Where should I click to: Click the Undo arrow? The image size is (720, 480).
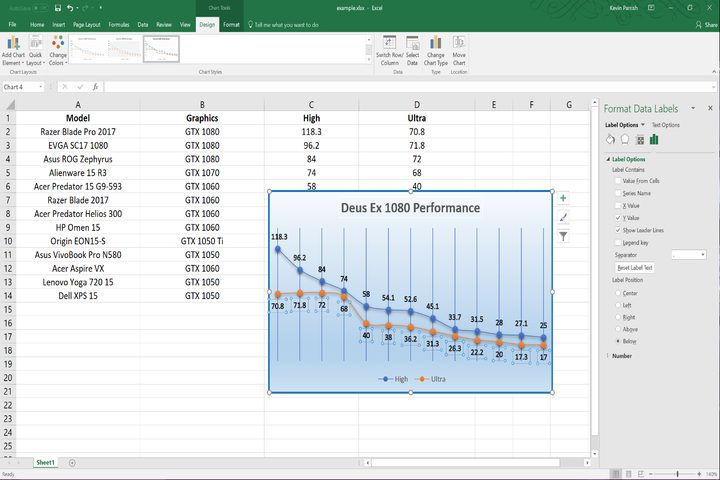(x=70, y=8)
